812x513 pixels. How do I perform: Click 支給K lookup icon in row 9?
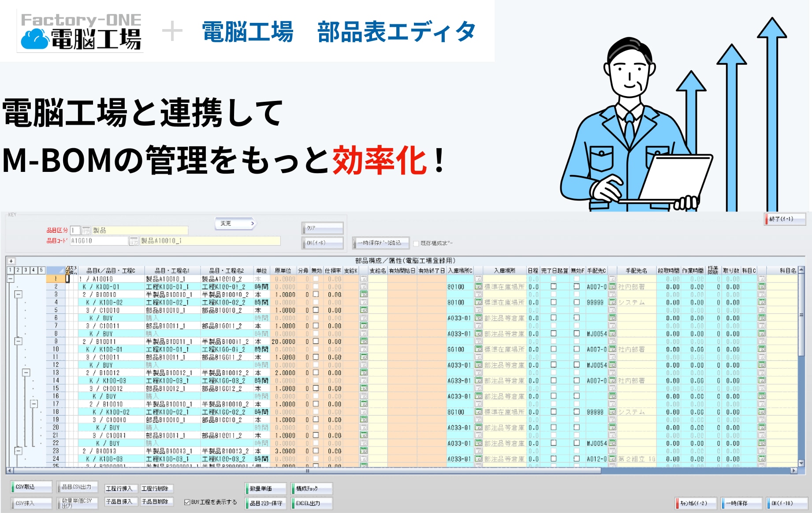364,342
